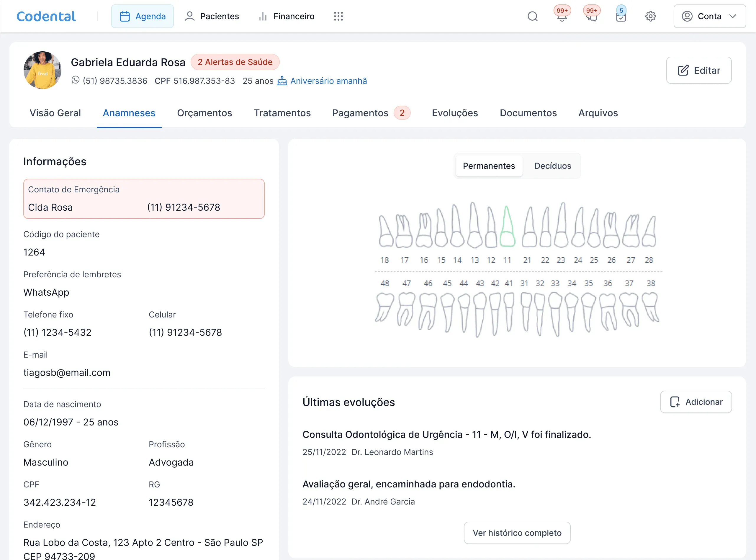Open the apps grid menu icon
This screenshot has height=560, width=756.
point(338,16)
